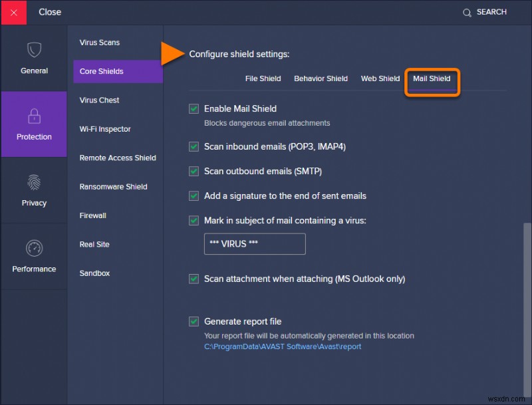Select Firewall from the shields menu
The width and height of the screenshot is (532, 405).
tap(92, 215)
